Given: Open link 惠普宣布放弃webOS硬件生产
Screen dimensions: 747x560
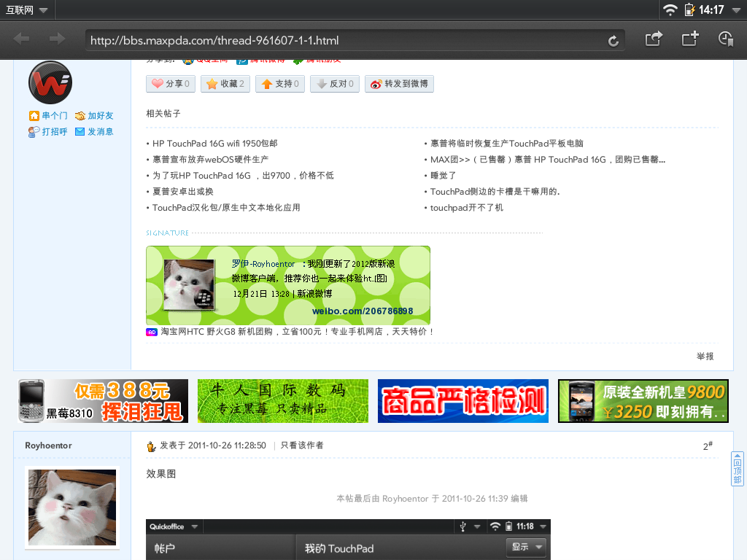Looking at the screenshot, I should (x=211, y=160).
